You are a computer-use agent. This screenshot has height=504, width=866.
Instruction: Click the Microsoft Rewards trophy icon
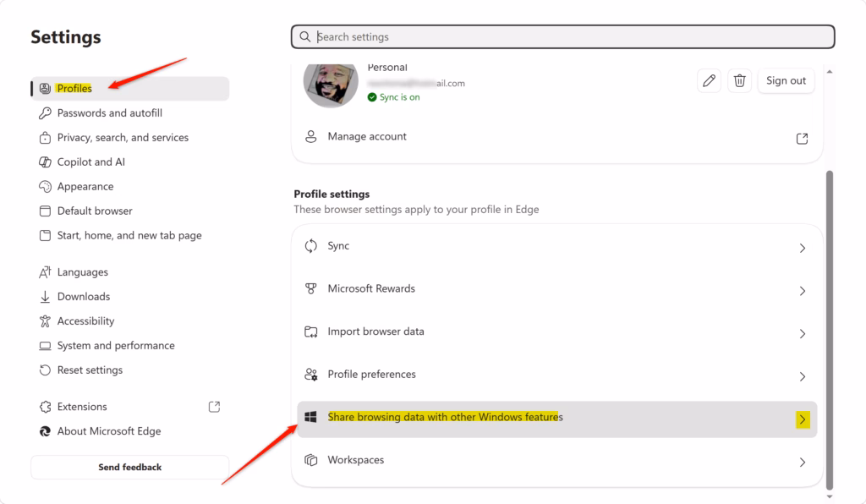[x=311, y=288]
